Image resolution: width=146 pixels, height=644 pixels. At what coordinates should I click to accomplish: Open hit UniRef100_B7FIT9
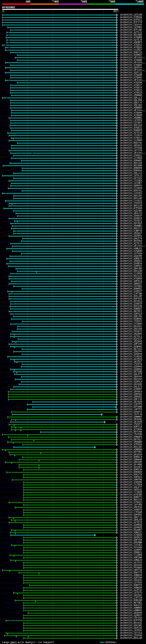131,22
